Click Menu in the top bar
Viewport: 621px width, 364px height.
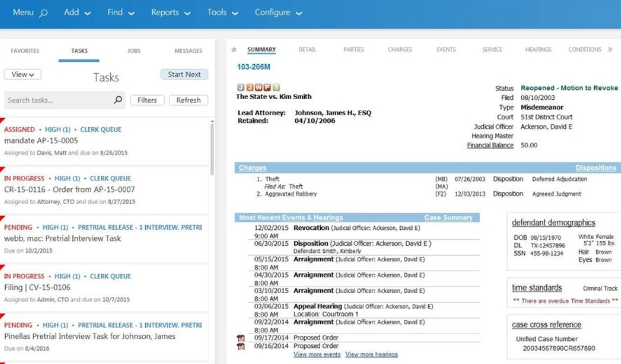click(23, 12)
